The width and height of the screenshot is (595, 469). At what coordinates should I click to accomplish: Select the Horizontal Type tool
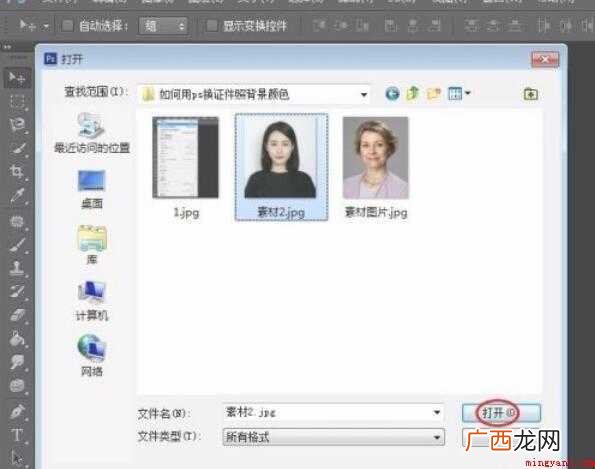coord(17,435)
